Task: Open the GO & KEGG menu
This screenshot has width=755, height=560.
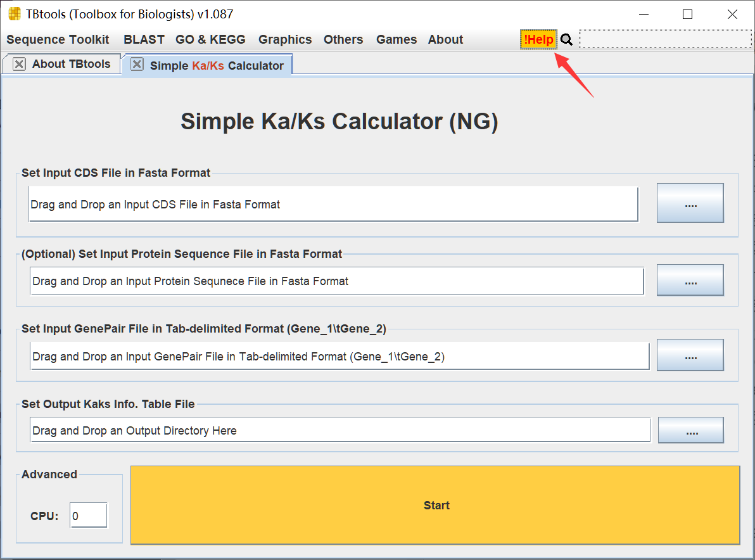Action: pos(210,39)
